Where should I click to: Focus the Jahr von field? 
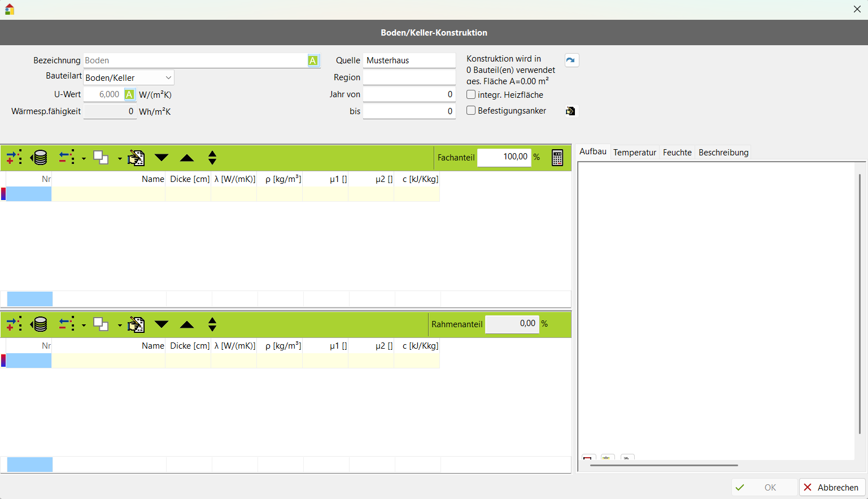click(x=409, y=94)
